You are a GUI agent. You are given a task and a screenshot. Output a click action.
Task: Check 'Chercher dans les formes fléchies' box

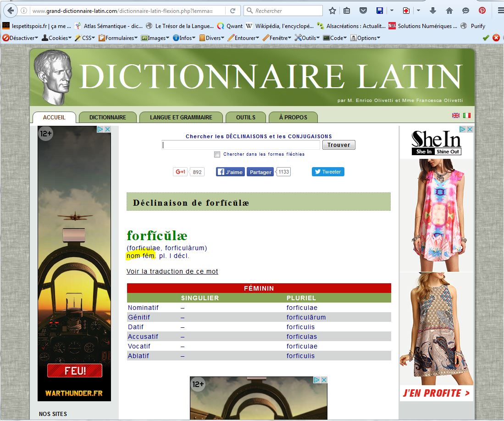(217, 155)
